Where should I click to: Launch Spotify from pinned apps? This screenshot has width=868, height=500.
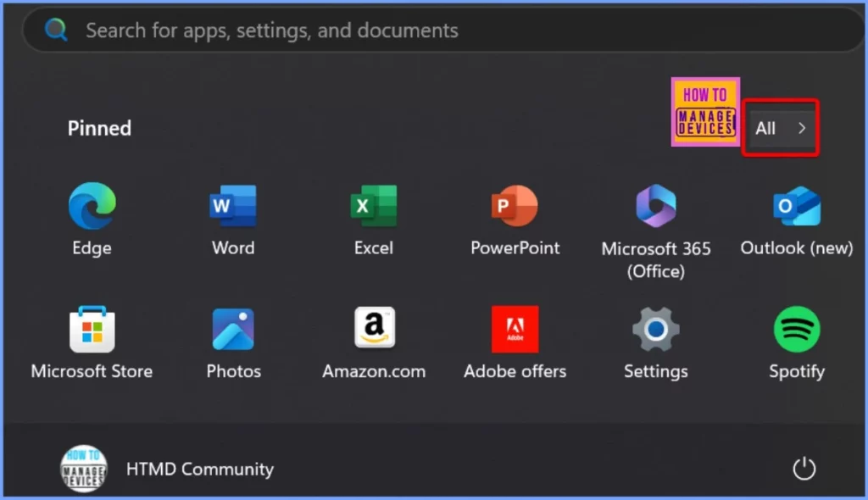click(797, 329)
